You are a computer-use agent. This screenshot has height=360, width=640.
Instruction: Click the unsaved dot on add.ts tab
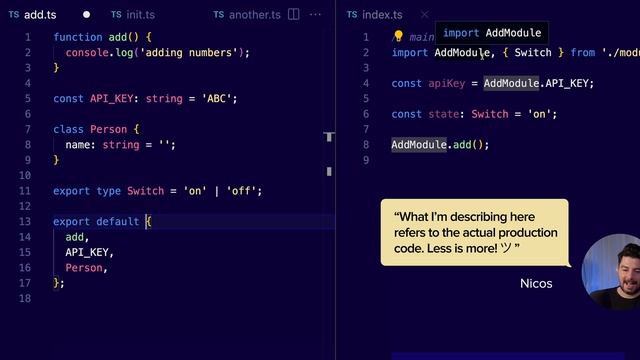(x=87, y=15)
